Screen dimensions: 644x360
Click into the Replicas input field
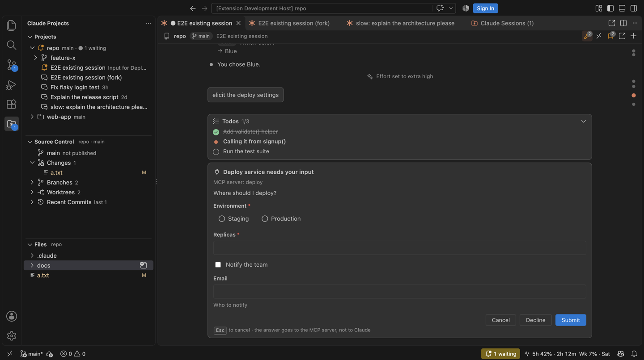(x=400, y=248)
